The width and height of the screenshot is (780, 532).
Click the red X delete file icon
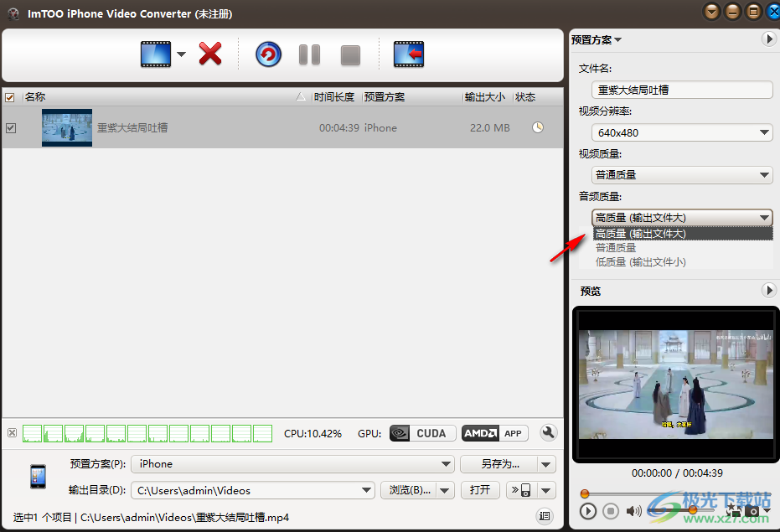click(209, 53)
